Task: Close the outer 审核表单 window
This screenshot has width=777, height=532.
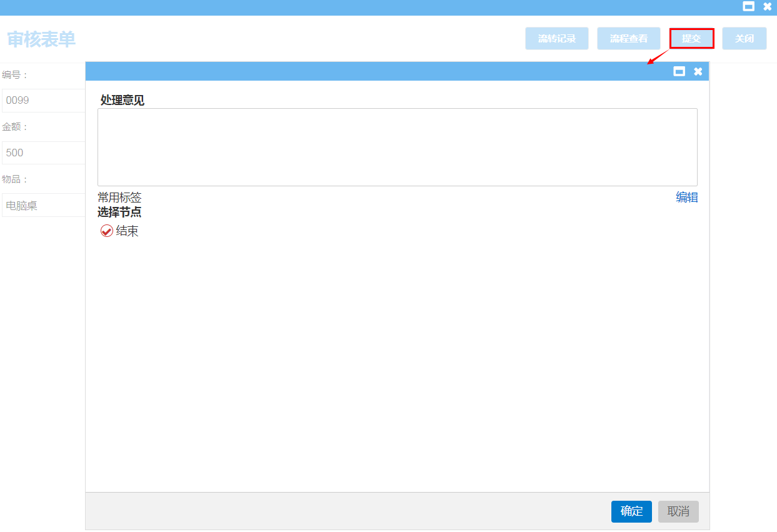Action: [768, 7]
